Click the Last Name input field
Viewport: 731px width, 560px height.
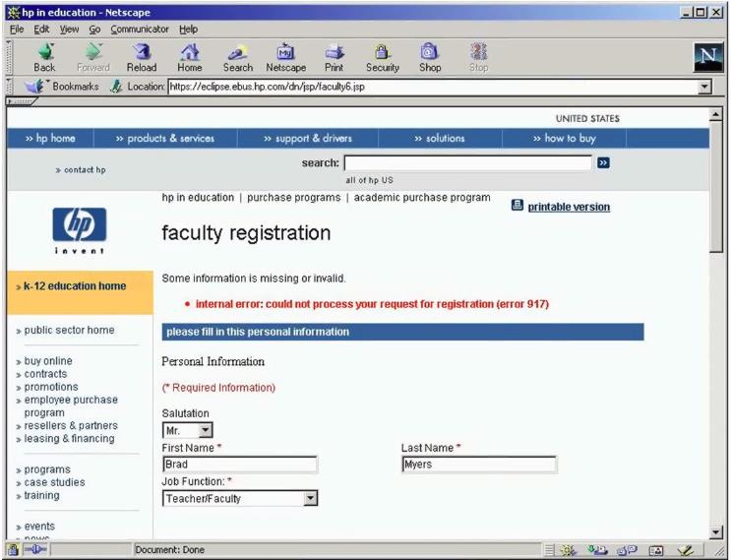[x=479, y=465]
